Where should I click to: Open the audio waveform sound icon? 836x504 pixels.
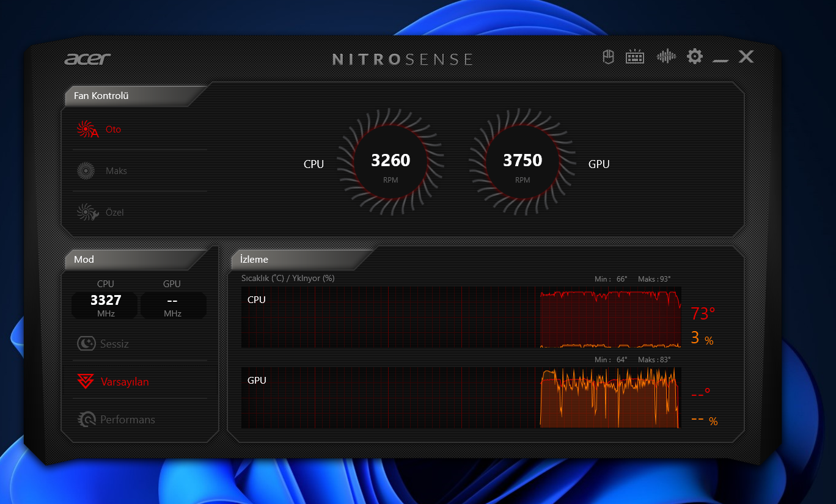[x=666, y=57]
